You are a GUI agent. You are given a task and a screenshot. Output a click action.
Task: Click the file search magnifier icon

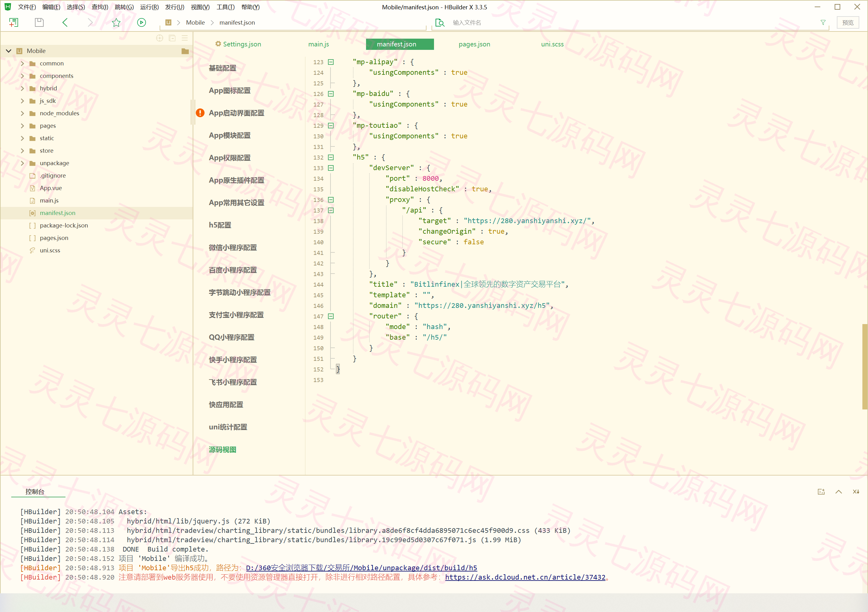[440, 23]
